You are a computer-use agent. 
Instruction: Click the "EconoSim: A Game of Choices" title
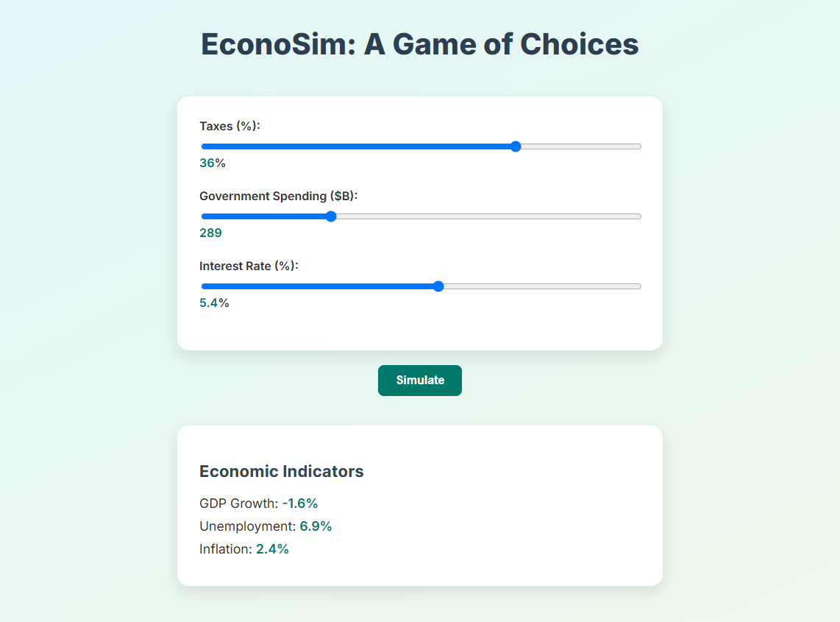tap(420, 44)
